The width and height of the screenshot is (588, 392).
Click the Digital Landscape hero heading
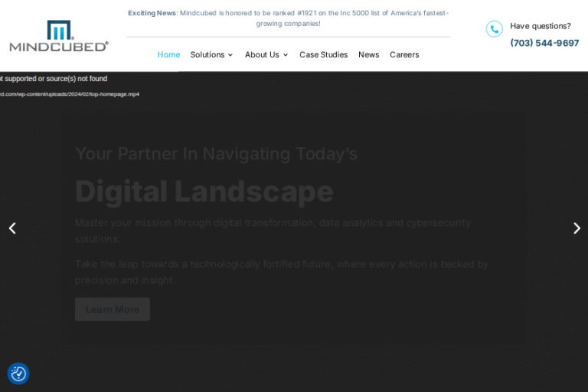(x=204, y=191)
